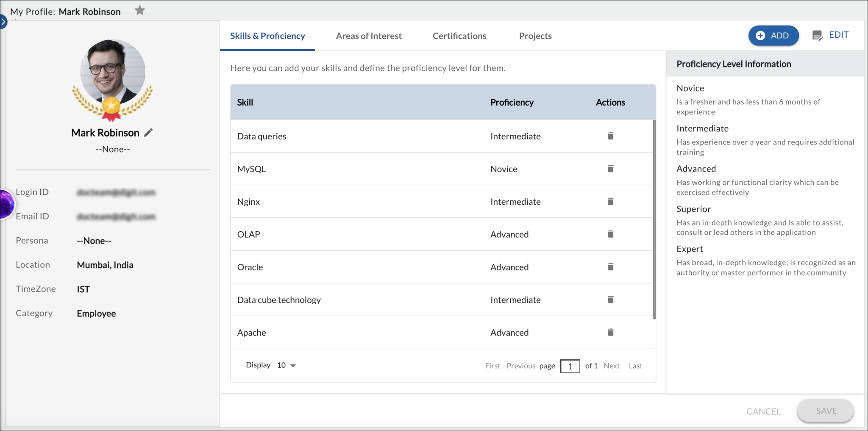Screen dimensions: 868x431
Task: Click the Proficiency column header
Action: pyautogui.click(x=512, y=102)
